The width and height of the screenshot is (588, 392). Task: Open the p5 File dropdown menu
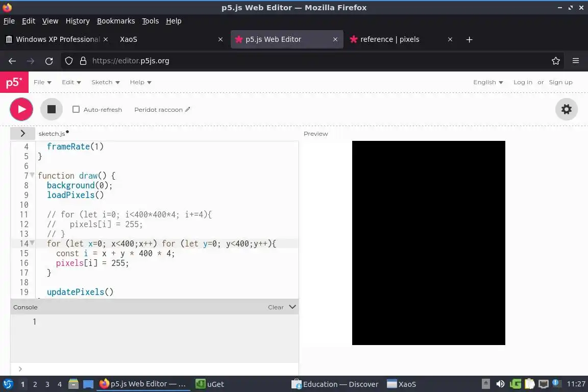tap(42, 82)
